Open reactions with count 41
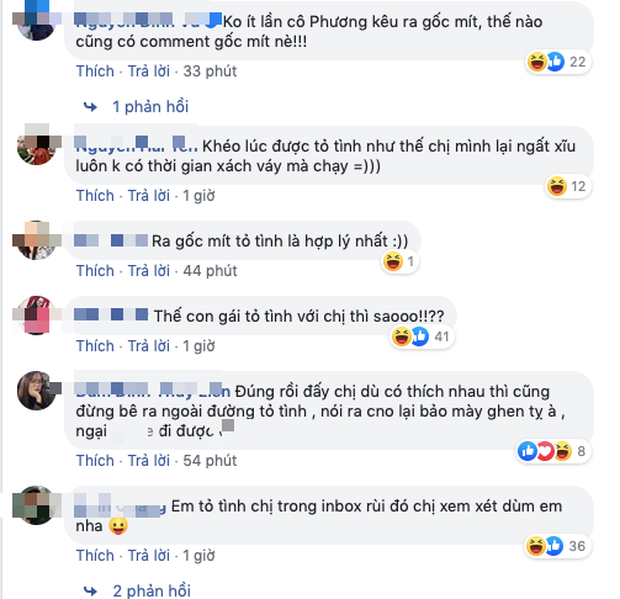The width and height of the screenshot is (620, 599). pyautogui.click(x=422, y=337)
